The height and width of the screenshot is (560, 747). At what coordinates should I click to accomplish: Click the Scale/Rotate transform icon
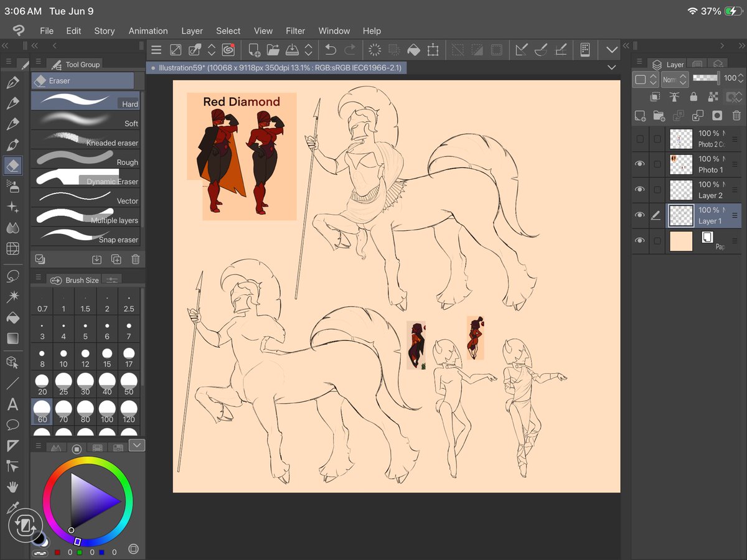tap(433, 50)
